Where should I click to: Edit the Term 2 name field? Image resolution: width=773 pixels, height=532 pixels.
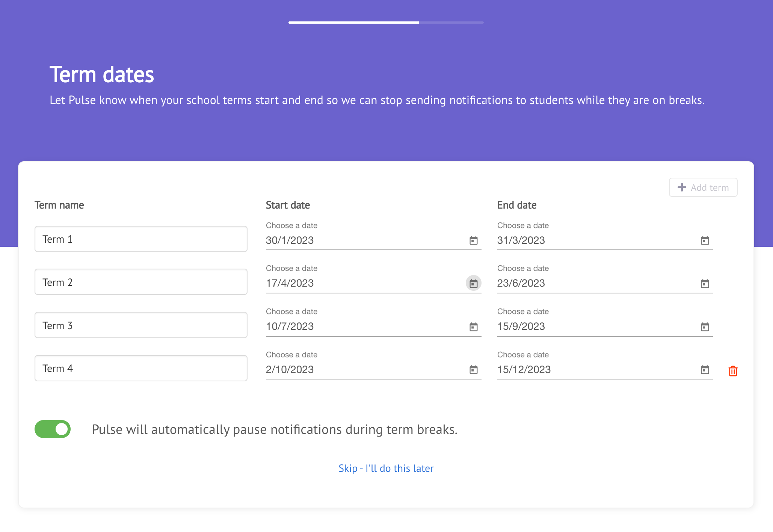(x=141, y=282)
